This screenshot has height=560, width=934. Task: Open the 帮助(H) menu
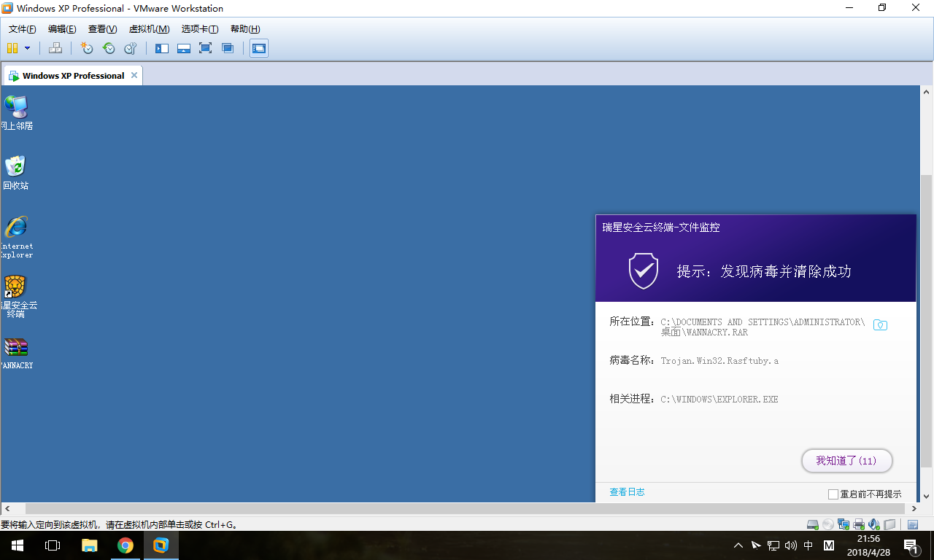[245, 29]
